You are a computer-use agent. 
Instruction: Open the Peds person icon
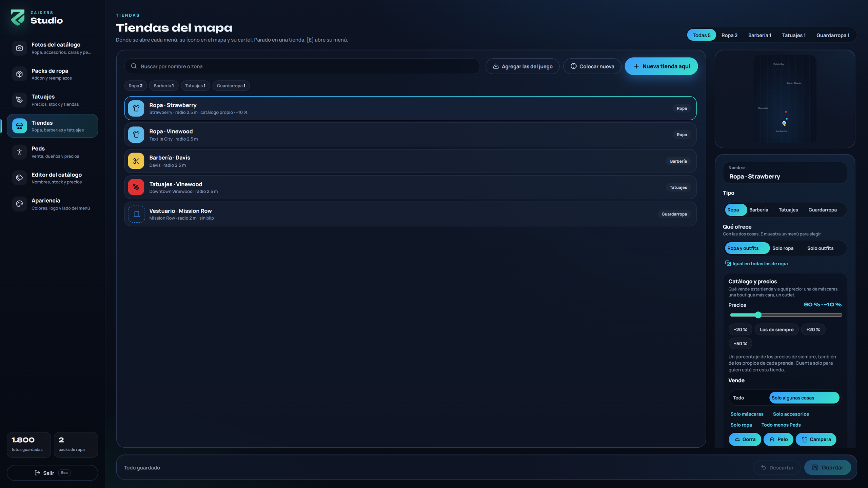(x=19, y=152)
